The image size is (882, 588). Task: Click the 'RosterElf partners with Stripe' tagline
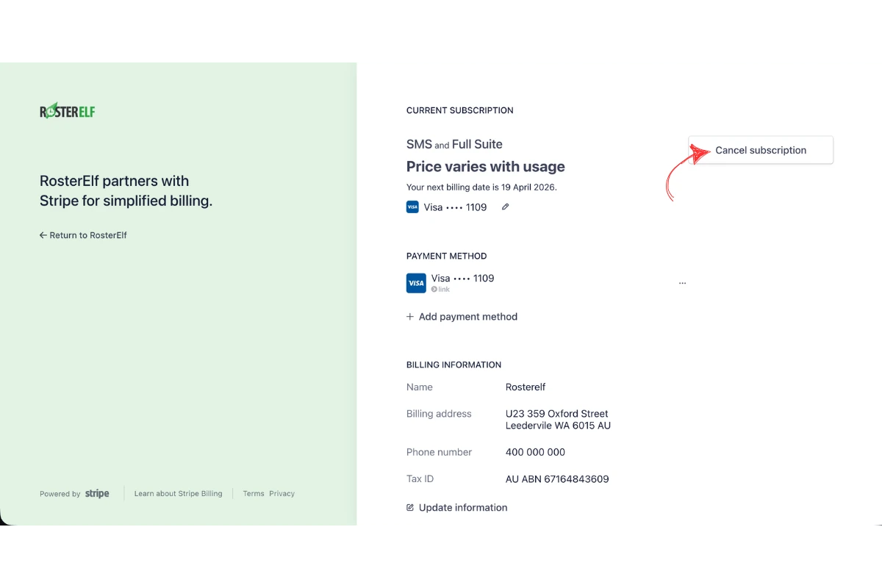[126, 191]
